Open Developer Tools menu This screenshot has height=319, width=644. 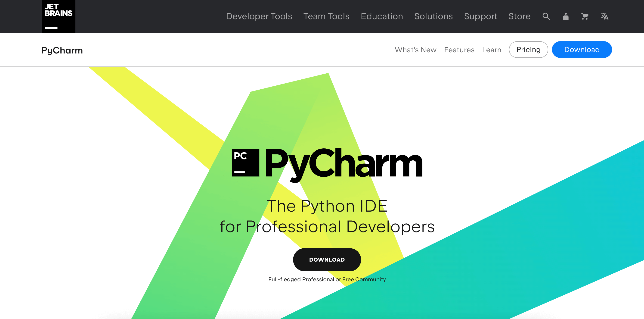(259, 16)
